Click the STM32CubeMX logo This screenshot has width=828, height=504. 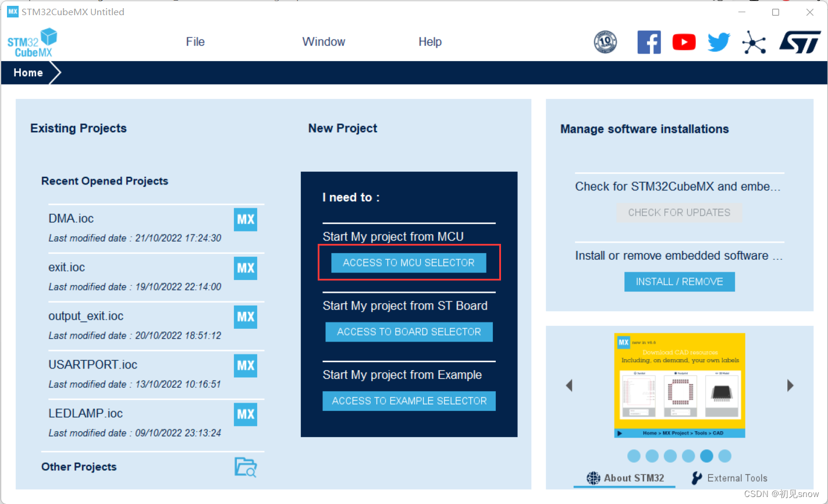point(33,42)
